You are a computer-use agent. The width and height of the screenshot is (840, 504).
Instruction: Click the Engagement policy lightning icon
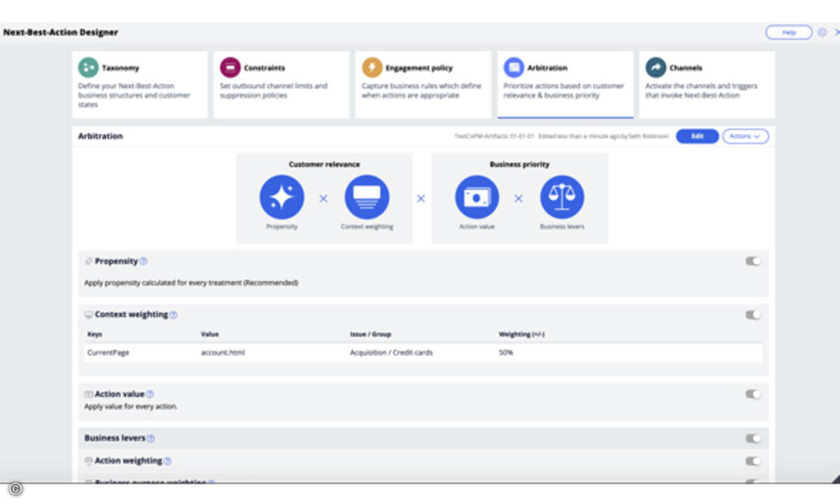coord(372,67)
